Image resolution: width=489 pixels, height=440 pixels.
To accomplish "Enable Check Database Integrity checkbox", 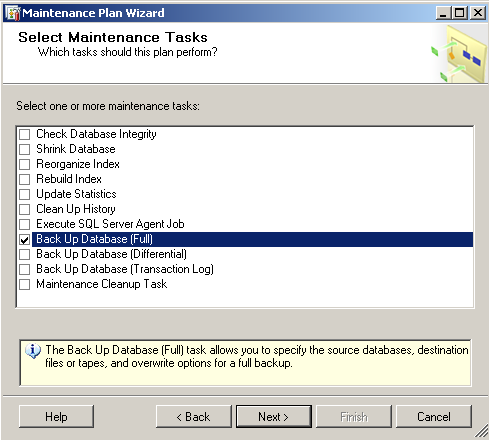I will click(24, 134).
